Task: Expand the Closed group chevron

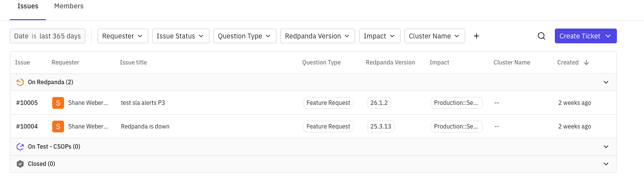Action: 606,164
